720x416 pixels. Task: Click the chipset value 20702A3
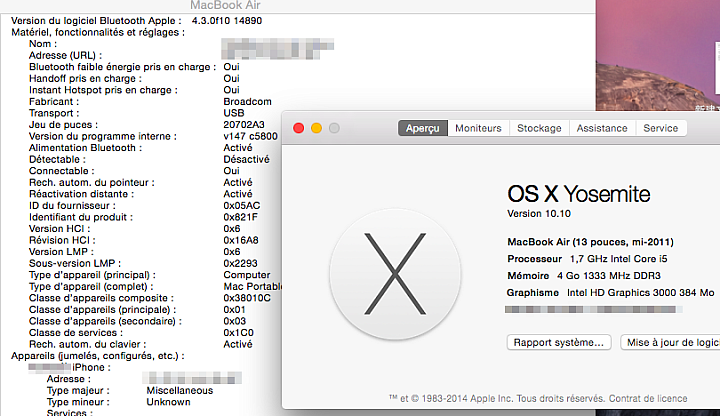tap(244, 124)
